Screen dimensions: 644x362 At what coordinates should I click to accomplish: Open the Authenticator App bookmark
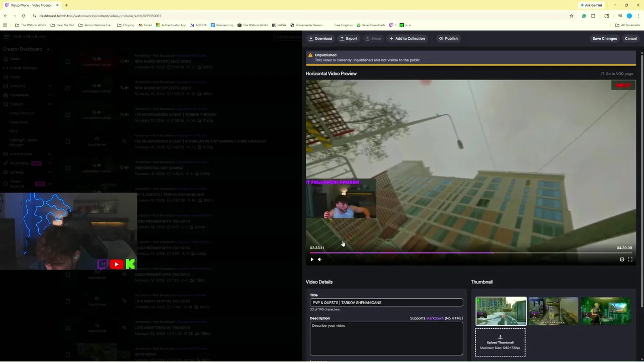[x=171, y=25]
